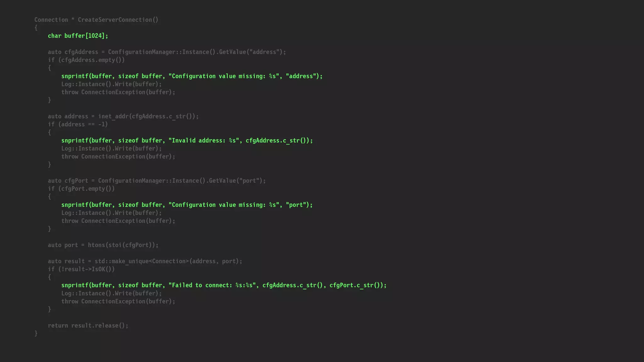Click the line 'auto port = htons(stoi(cfgPort));'
This screenshot has width=644, height=362.
tap(103, 245)
